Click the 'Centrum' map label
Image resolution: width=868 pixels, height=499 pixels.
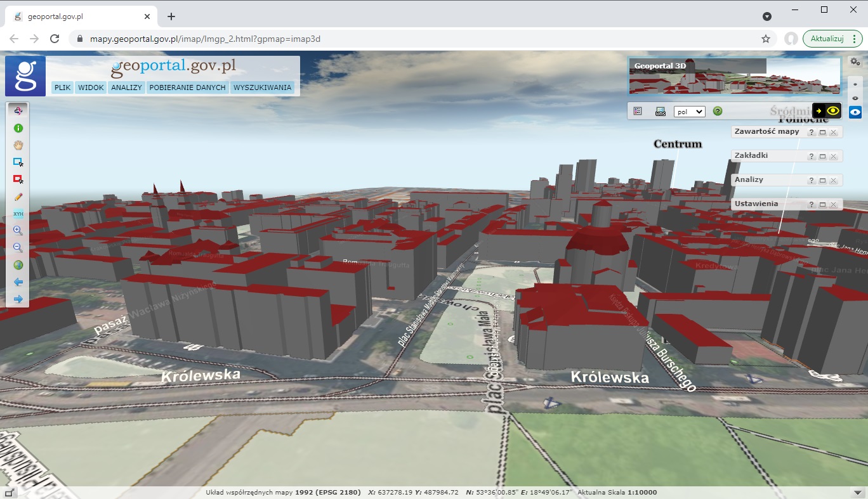(x=678, y=144)
